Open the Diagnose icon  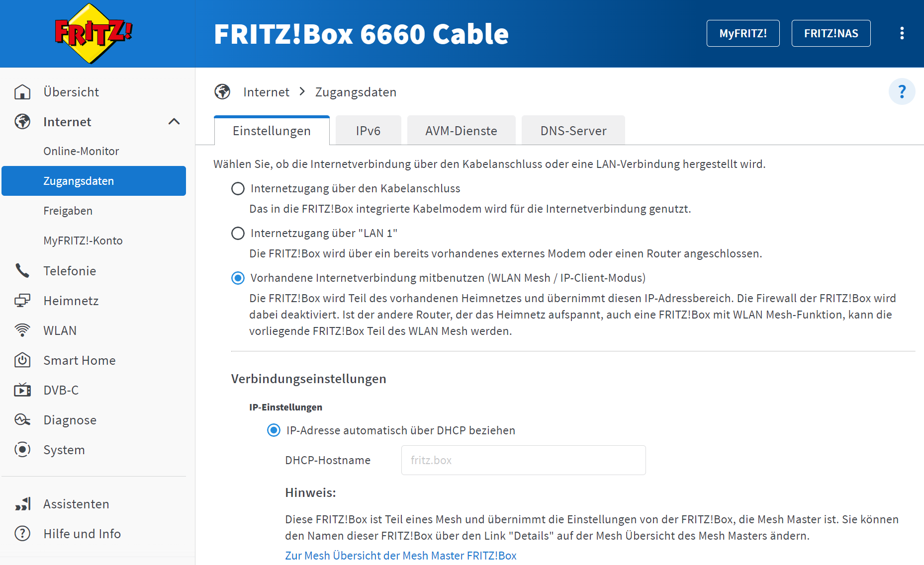tap(22, 420)
